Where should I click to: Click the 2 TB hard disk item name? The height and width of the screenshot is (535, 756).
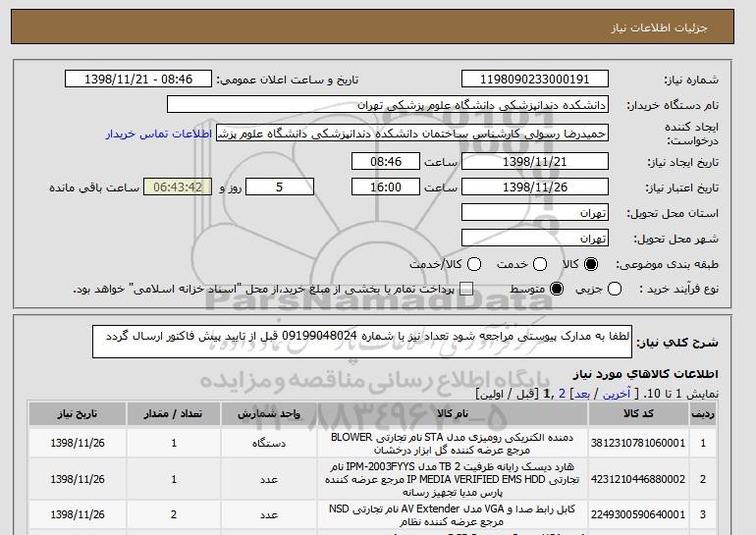click(453, 480)
